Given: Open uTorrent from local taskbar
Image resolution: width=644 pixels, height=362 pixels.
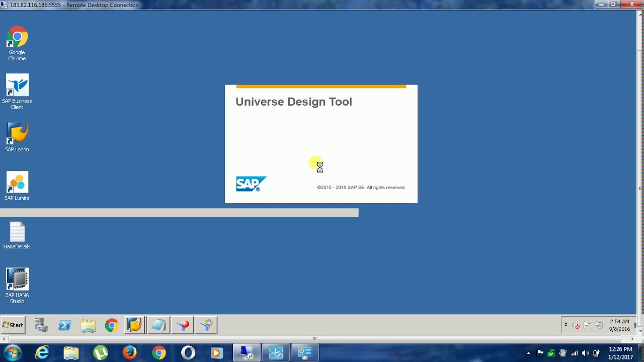Looking at the screenshot, I should point(100,353).
